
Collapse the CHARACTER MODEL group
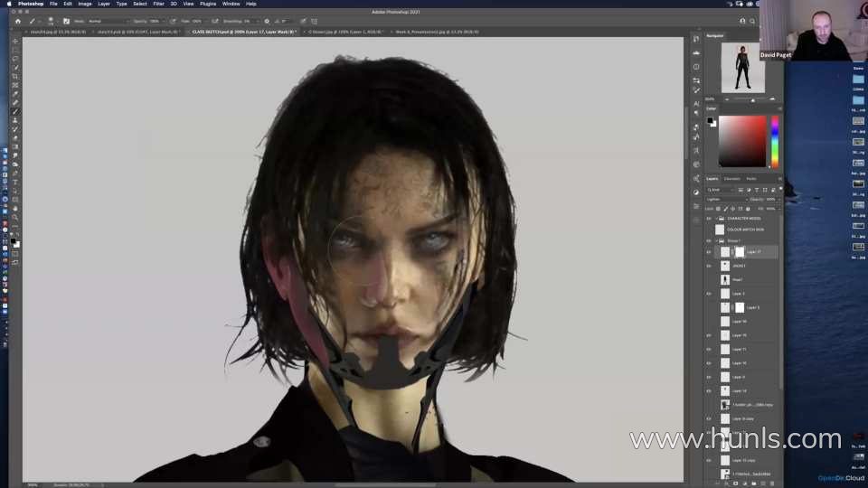coord(716,219)
